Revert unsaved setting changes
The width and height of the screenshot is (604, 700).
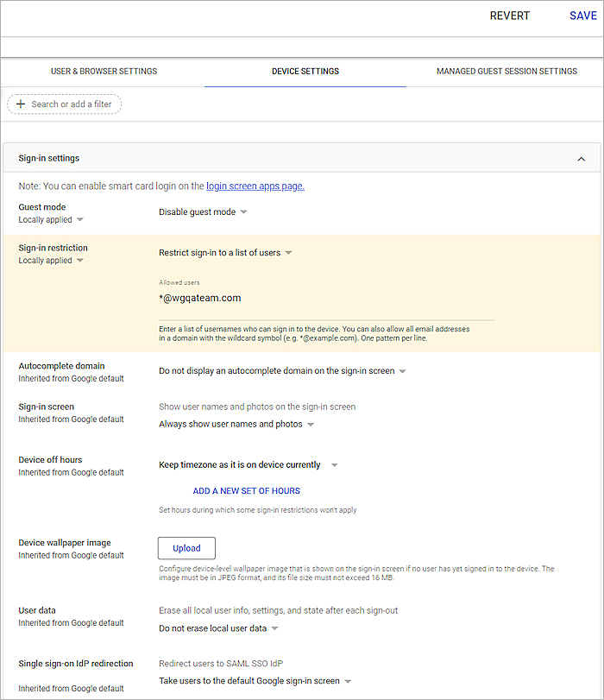pyautogui.click(x=509, y=16)
